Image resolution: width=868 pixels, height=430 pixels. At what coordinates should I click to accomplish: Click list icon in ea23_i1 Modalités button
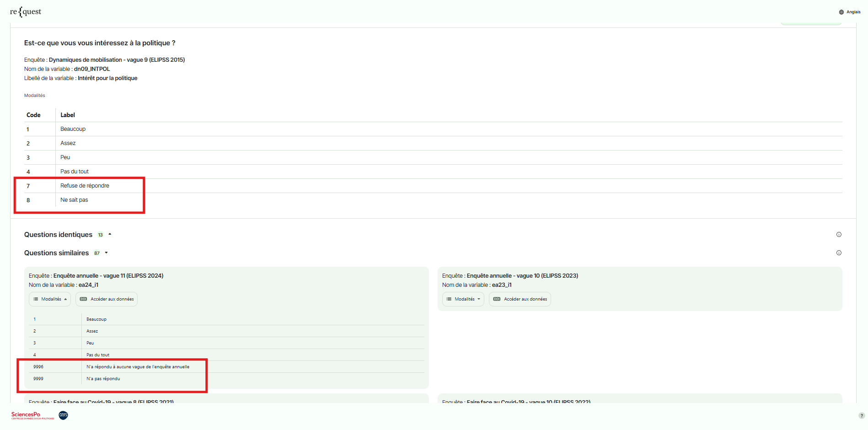point(449,299)
